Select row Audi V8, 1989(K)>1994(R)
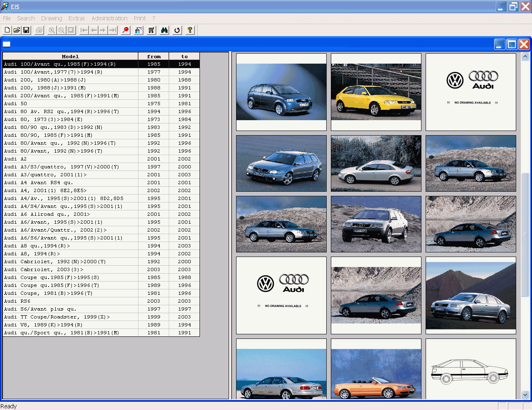The image size is (532, 410). (101, 325)
